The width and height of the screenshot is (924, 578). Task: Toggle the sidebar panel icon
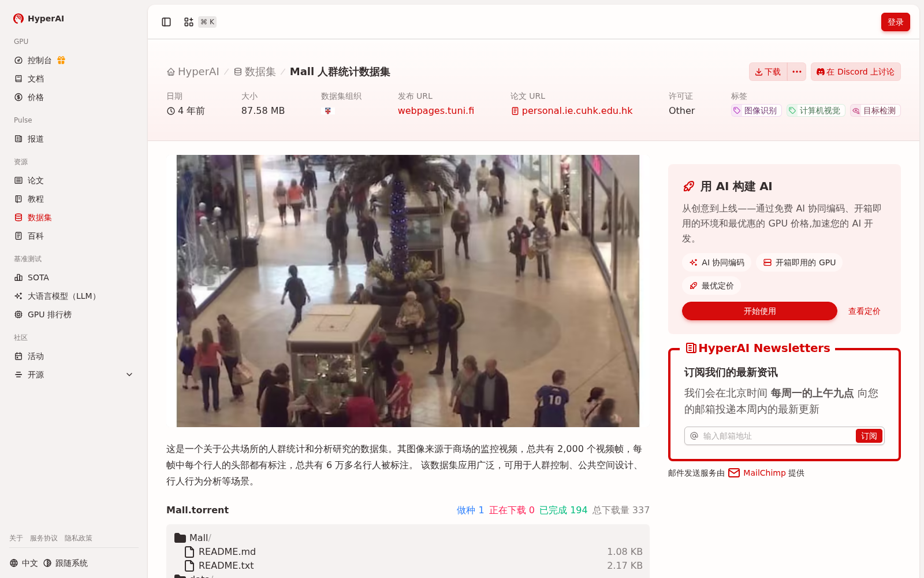point(166,22)
